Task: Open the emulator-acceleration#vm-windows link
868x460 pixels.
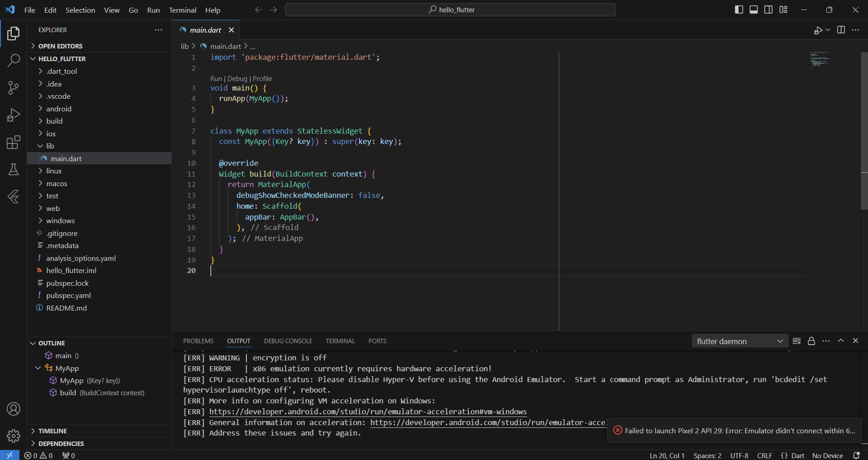Action: pyautogui.click(x=368, y=412)
